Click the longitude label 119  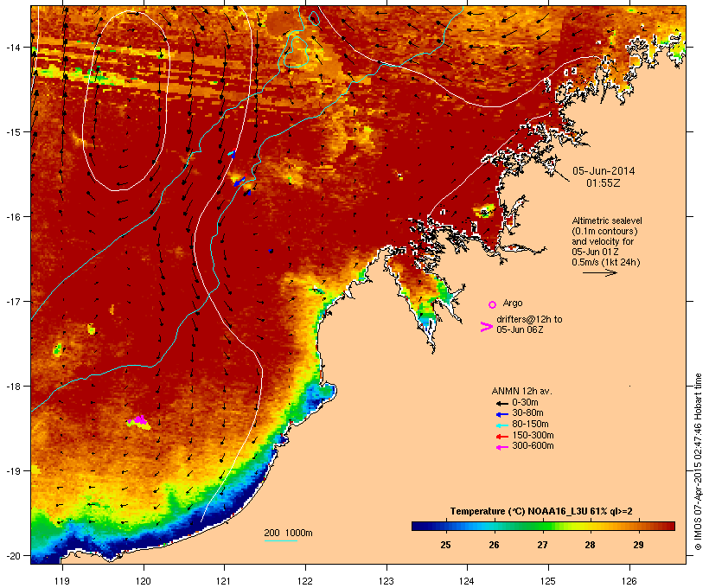click(x=62, y=581)
